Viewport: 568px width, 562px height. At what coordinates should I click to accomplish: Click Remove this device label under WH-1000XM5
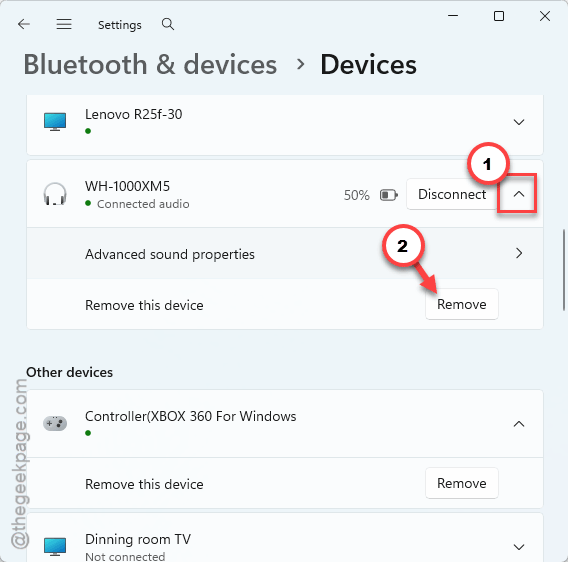click(x=144, y=305)
